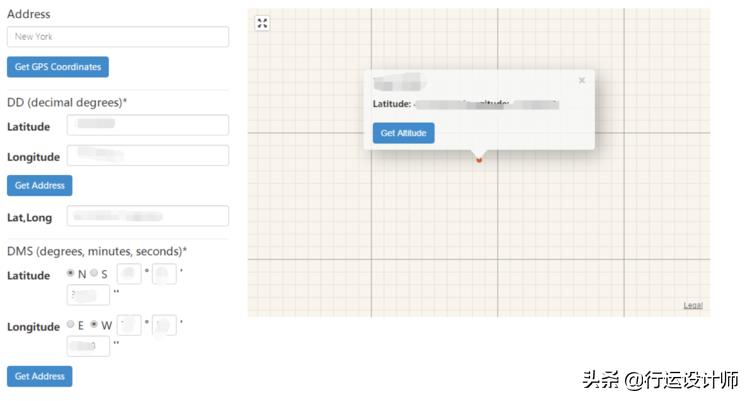Close the map info popup
Screen dimensions: 750x401
click(x=582, y=81)
